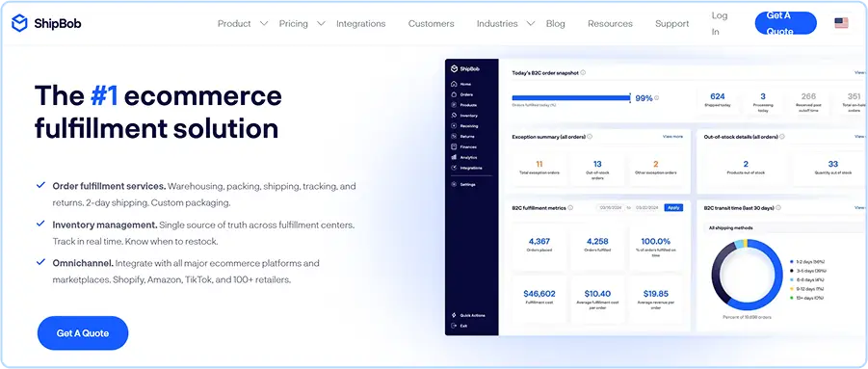The height and width of the screenshot is (369, 868).
Task: Click View more in Exception summary card
Action: pos(672,137)
